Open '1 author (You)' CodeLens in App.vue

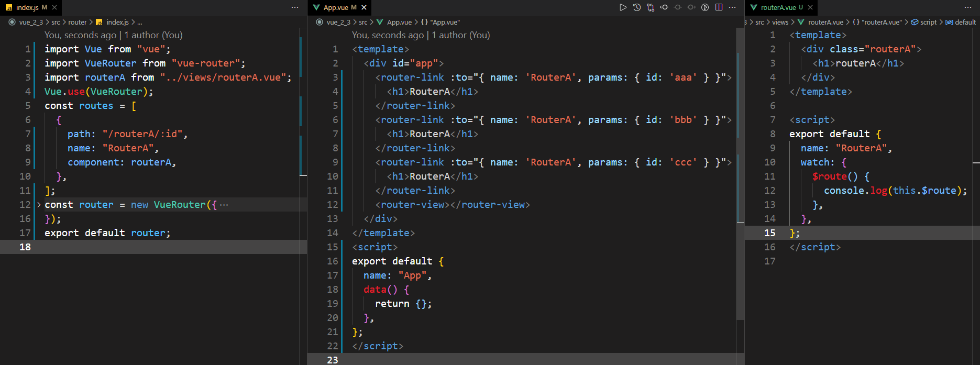(x=461, y=35)
